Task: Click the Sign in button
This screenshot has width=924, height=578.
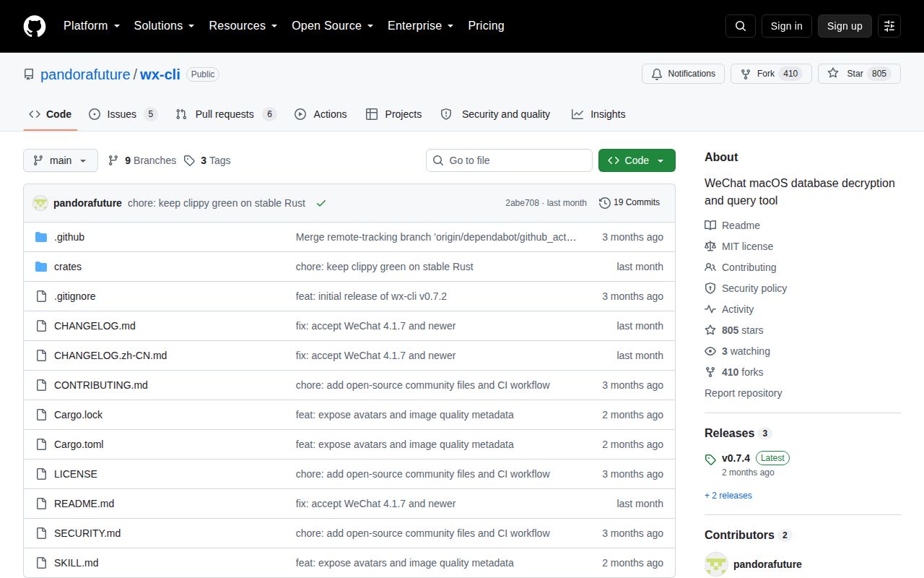Action: (786, 26)
